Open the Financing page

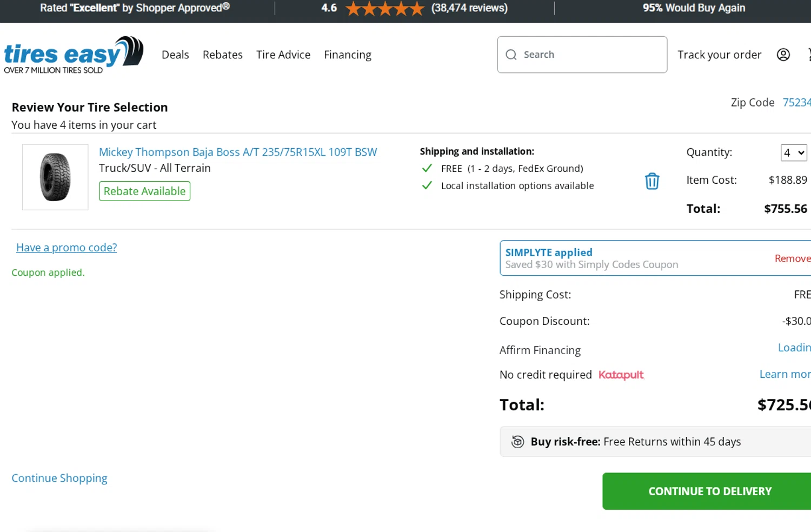[x=348, y=55]
